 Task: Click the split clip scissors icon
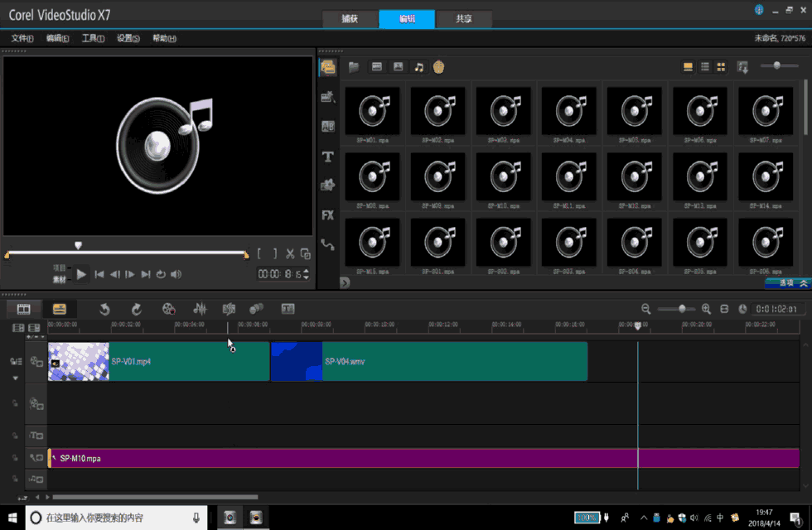coord(290,253)
